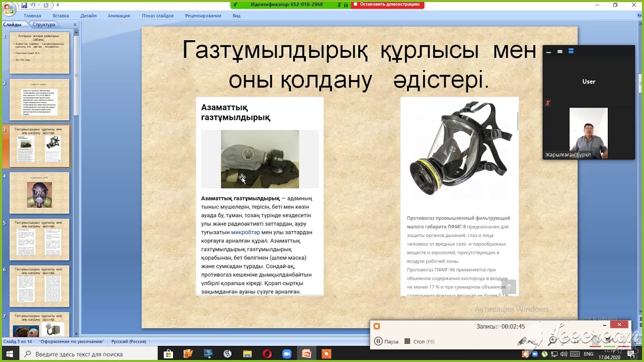Image resolution: width=644 pixels, height=362 pixels.
Task: Click Оформление по умолчанию theme in status bar
Action: click(71, 341)
